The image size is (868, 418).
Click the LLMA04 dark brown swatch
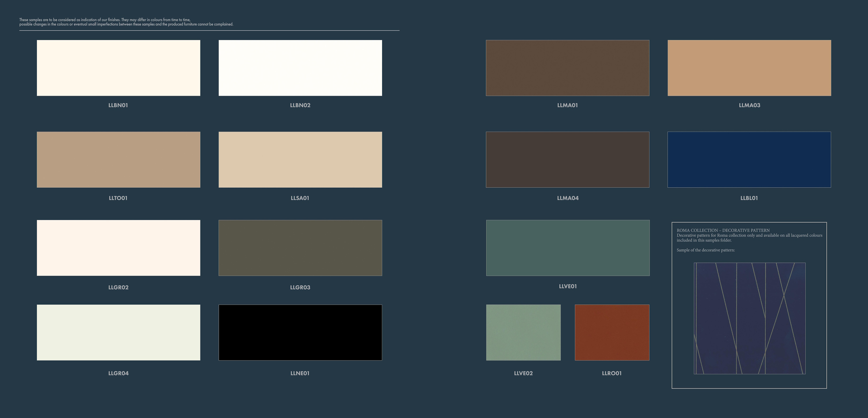tap(567, 159)
